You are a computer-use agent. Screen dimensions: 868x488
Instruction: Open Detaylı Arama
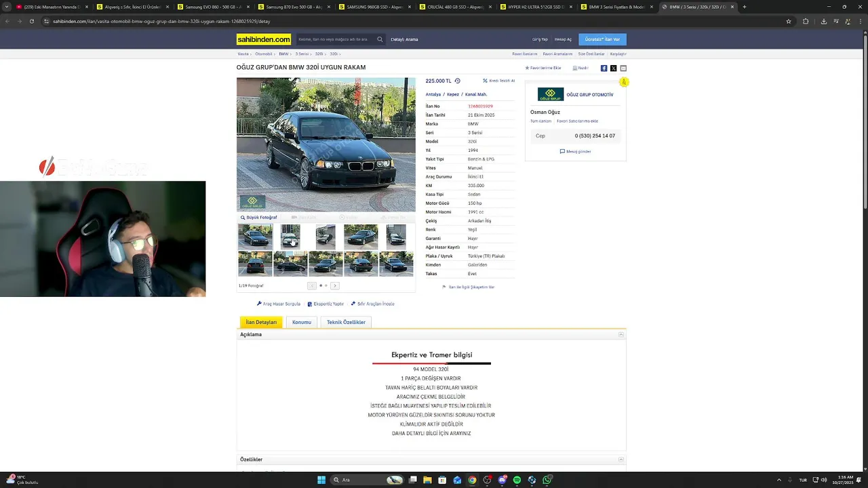click(x=404, y=39)
